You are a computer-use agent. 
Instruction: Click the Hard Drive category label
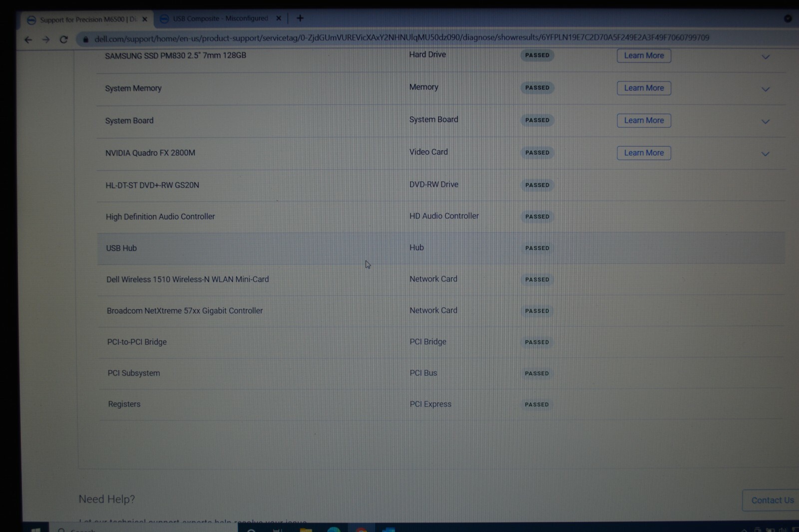coord(427,54)
